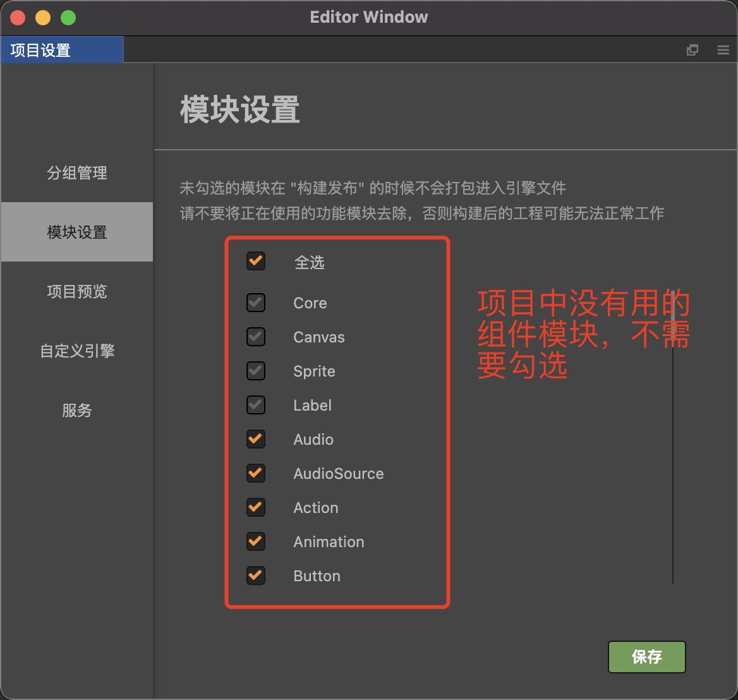Enable the Core module checkbox
738x700 pixels.
coord(255,303)
